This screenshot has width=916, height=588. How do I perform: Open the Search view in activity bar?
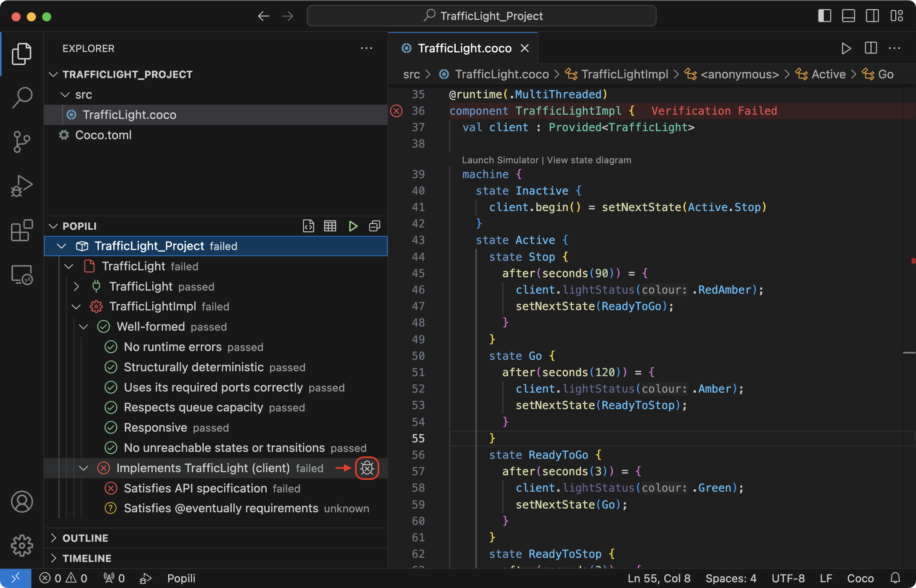coord(22,97)
